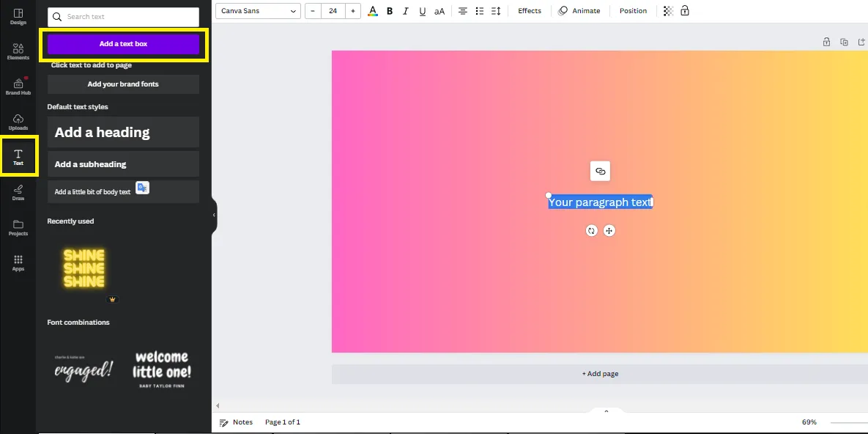Duplicate the page icon above canvas
The height and width of the screenshot is (434, 868).
tap(844, 42)
